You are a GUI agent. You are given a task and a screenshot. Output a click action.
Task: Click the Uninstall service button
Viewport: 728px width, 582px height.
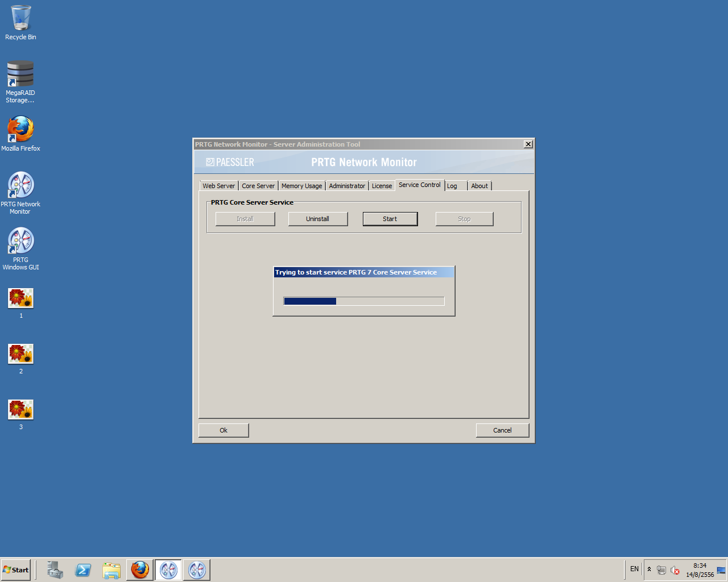(318, 219)
